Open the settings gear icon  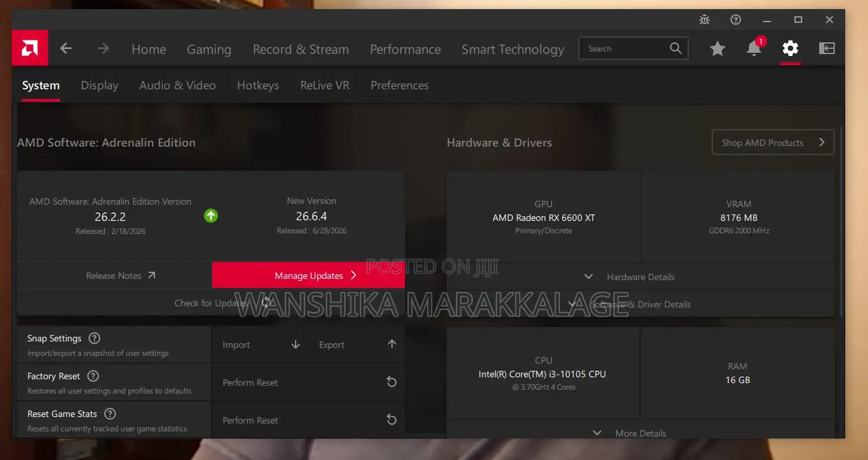[791, 48]
